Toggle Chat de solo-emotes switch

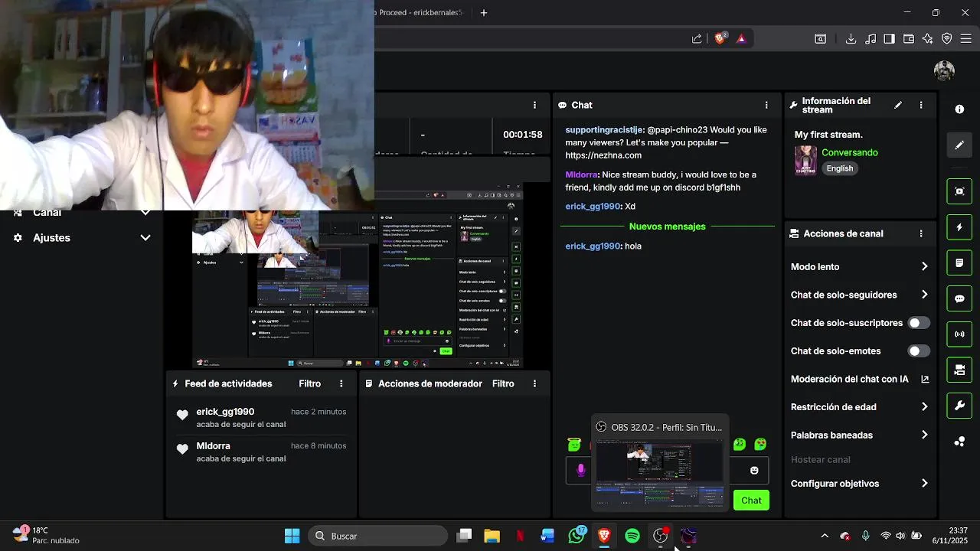(919, 351)
